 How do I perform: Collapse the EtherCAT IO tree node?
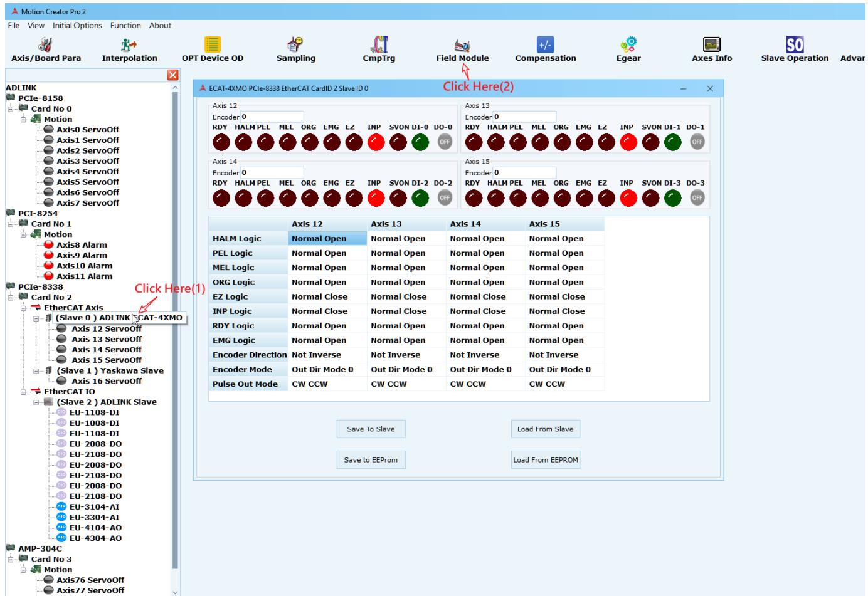23,392
